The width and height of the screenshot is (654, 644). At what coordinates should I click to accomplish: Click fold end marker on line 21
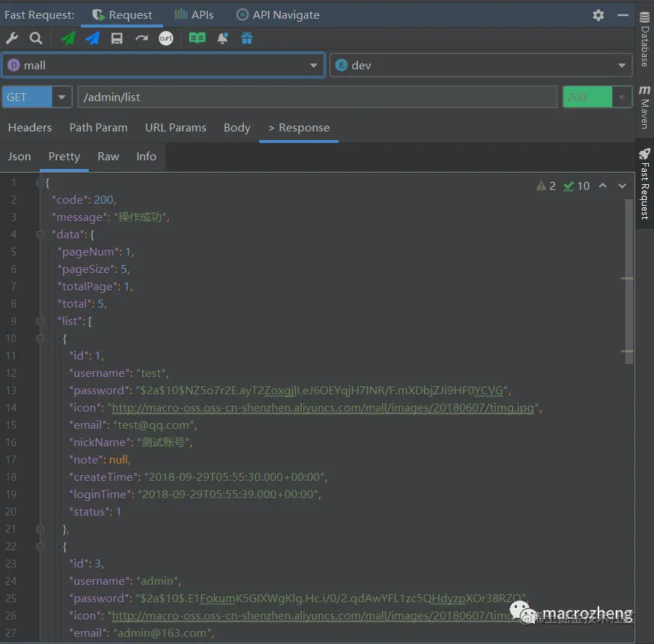coord(40,529)
